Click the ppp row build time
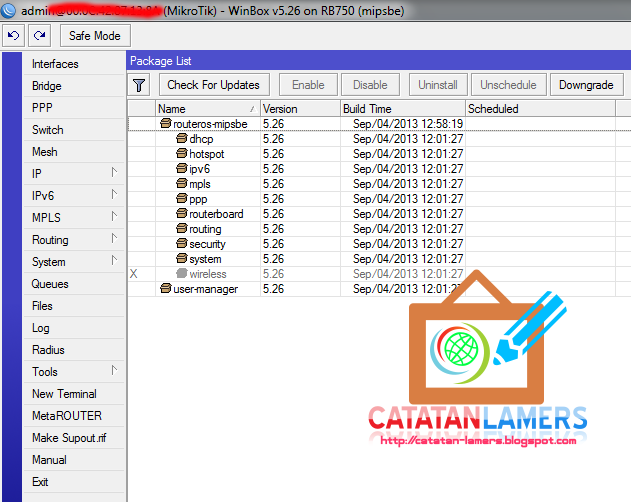This screenshot has width=631, height=502. tap(408, 199)
